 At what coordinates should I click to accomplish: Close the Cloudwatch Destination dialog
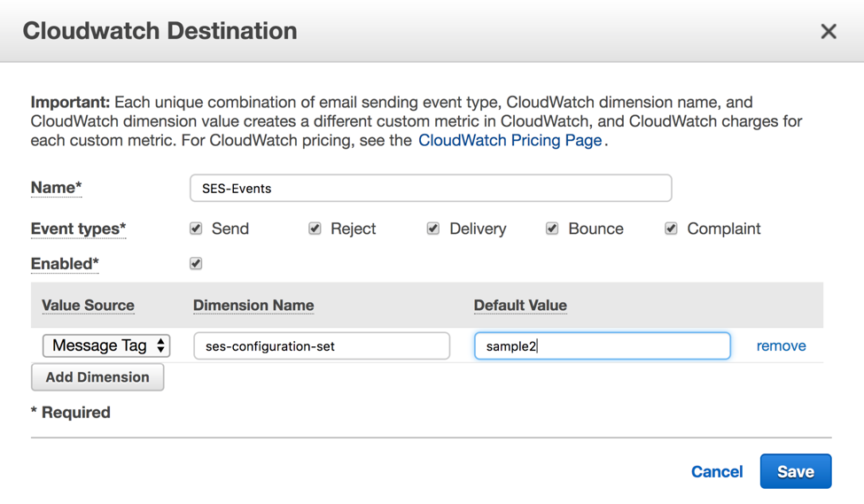click(829, 31)
